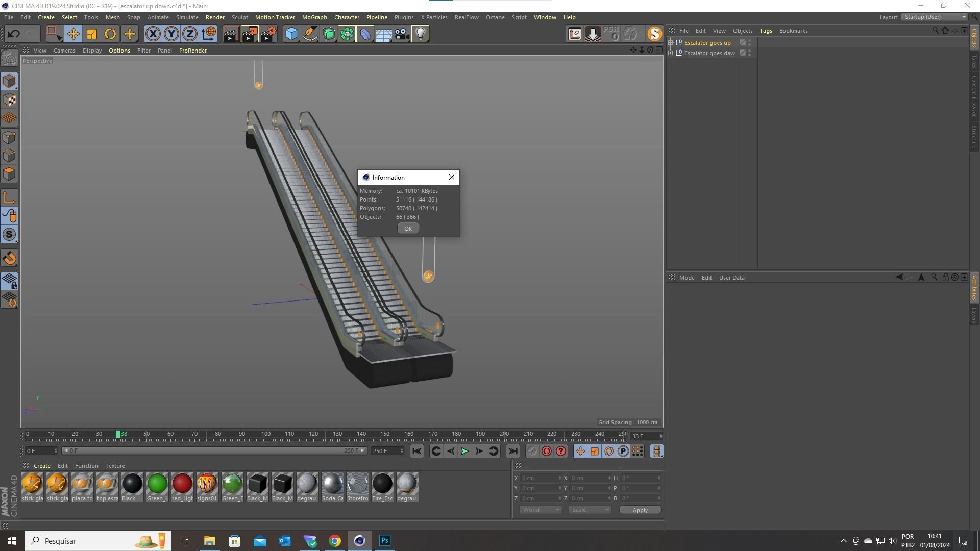This screenshot has height=551, width=980.
Task: Select the Move tool
Action: click(x=73, y=34)
